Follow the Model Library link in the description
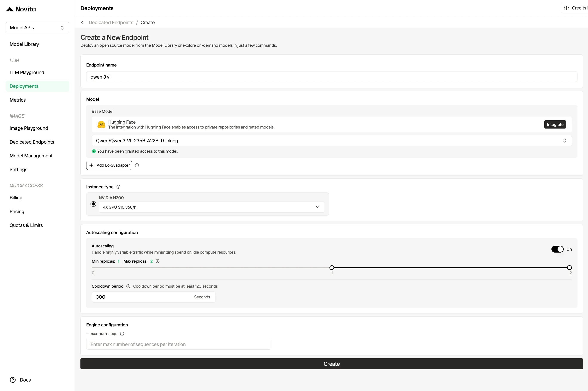Screen dimensions: 588x391 tap(164, 45)
